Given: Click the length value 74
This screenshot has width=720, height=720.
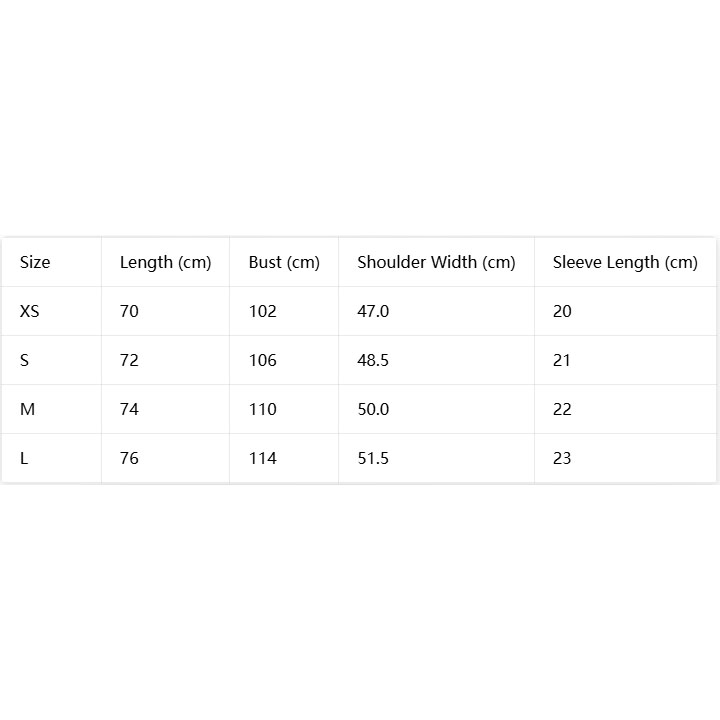Looking at the screenshot, I should 129,409.
